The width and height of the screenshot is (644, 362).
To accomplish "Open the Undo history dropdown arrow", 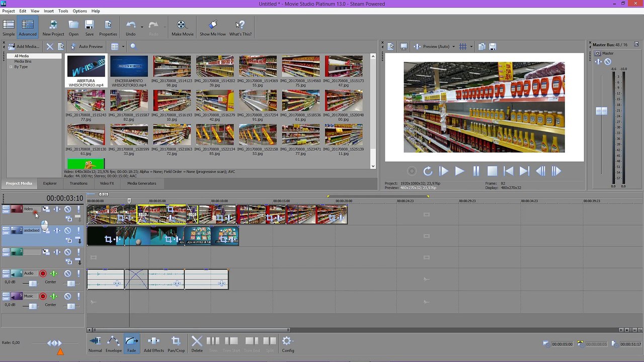I will tap(142, 26).
